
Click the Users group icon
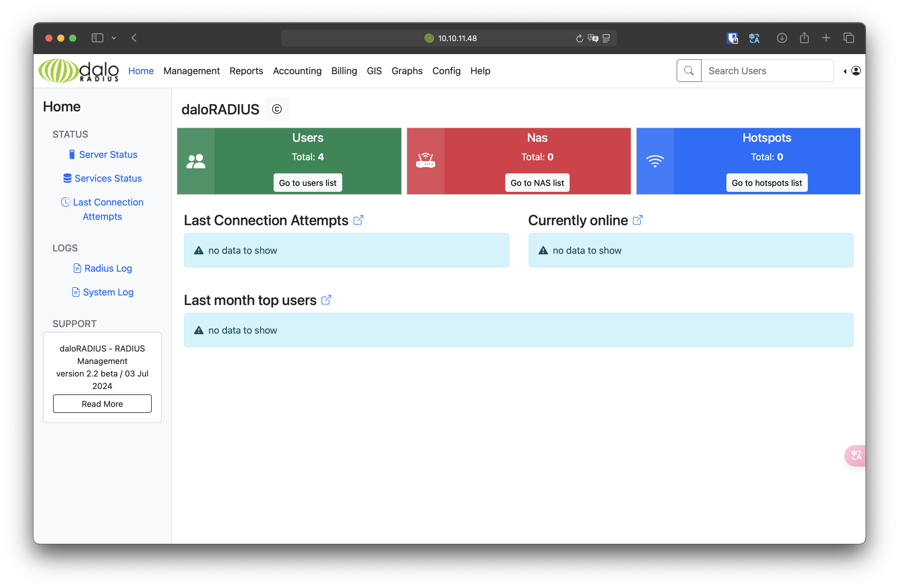[196, 161]
